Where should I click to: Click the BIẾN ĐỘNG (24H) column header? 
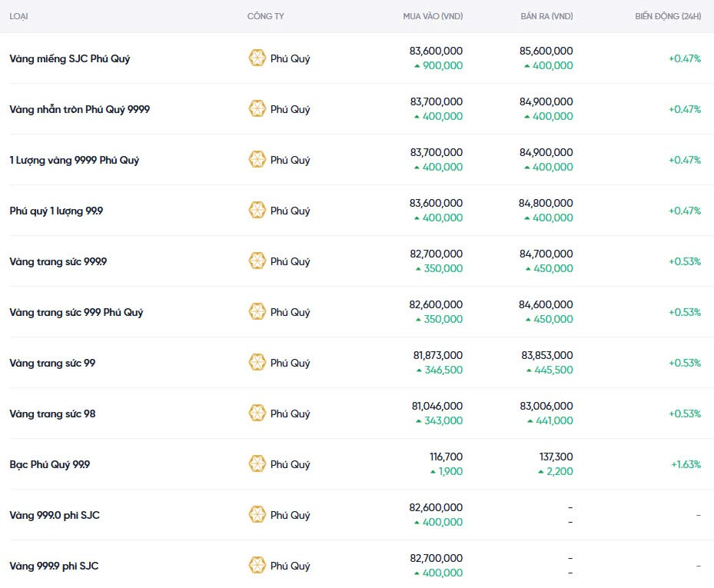coord(668,16)
